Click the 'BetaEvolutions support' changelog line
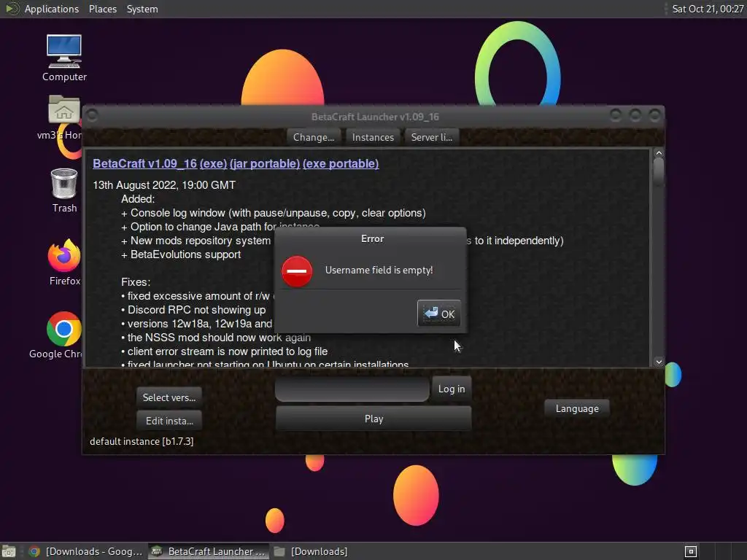747x560 pixels. (181, 254)
